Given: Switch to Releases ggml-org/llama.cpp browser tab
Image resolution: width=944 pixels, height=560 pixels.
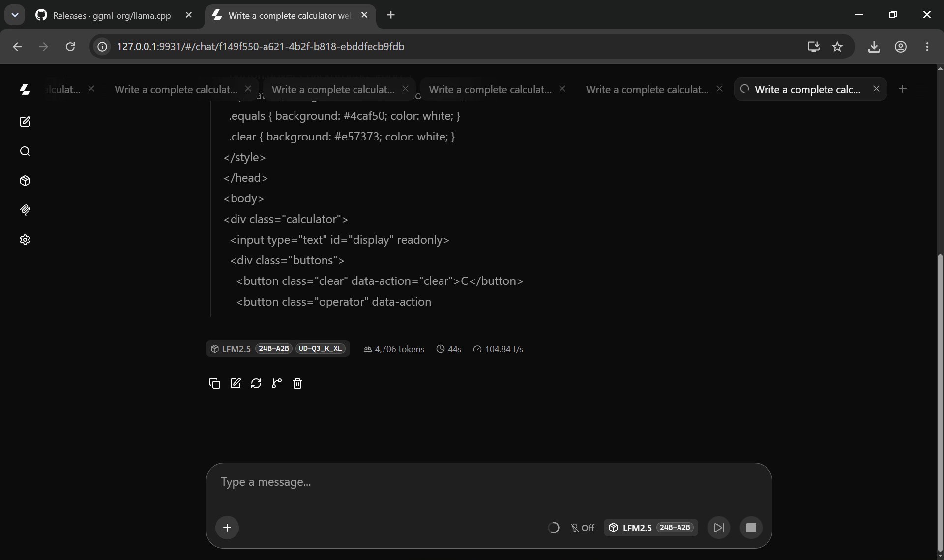Looking at the screenshot, I should (112, 15).
